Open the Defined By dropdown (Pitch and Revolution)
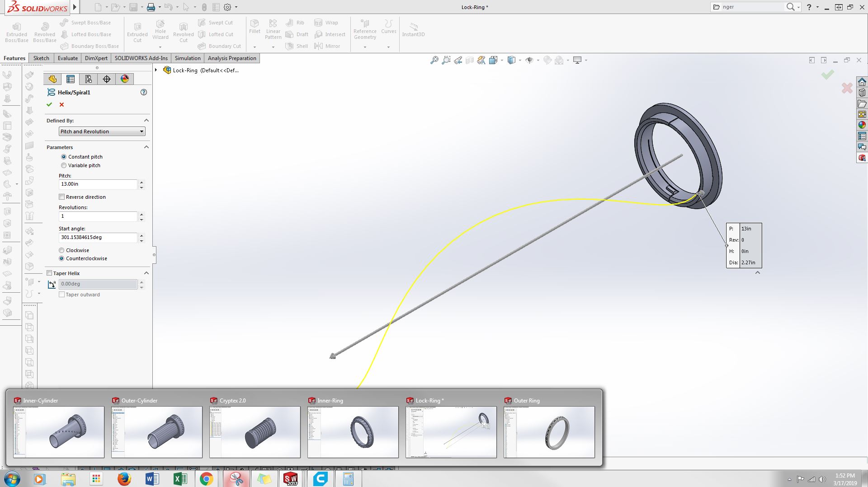 pyautogui.click(x=102, y=131)
